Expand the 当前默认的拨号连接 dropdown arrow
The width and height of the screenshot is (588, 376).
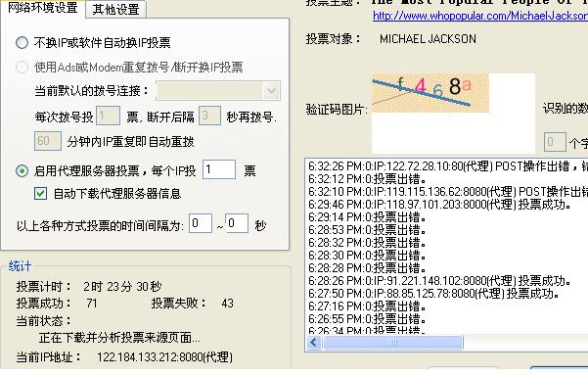272,91
